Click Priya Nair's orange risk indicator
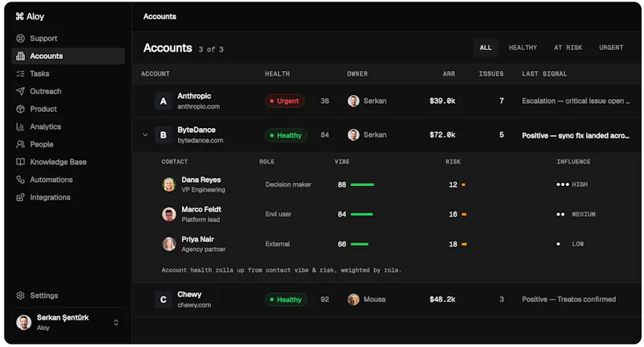The image size is (644, 347). tap(464, 244)
